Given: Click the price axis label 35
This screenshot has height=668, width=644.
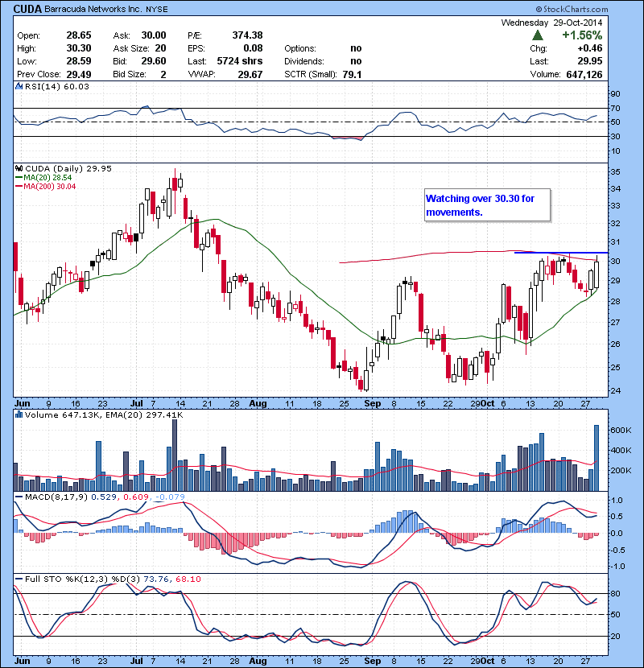Looking at the screenshot, I should tap(616, 171).
